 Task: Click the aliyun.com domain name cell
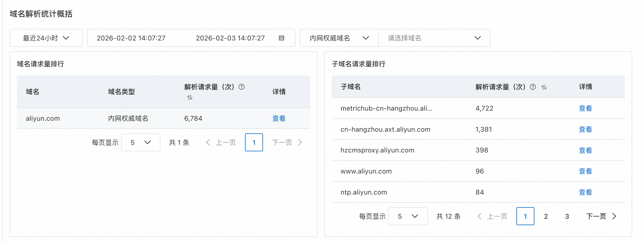point(43,118)
